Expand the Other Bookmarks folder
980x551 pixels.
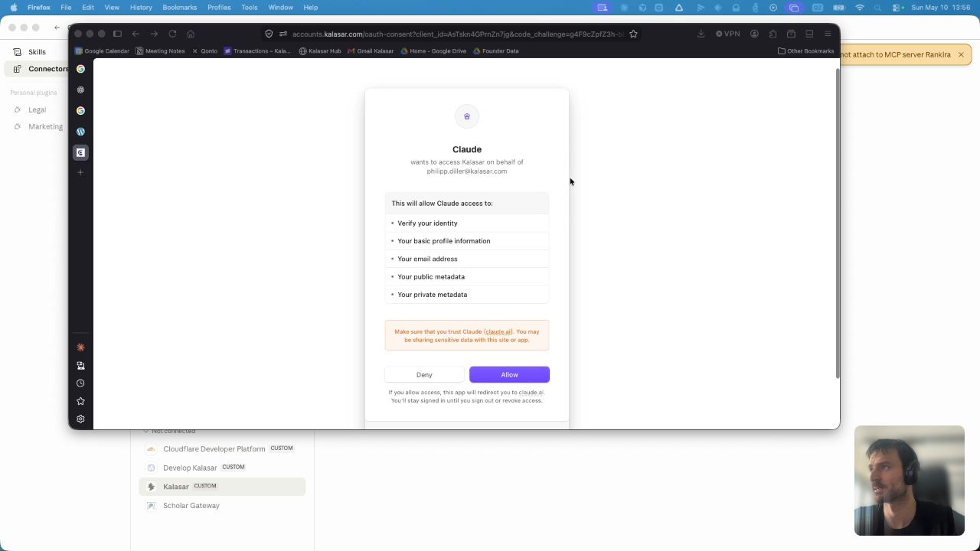coord(805,51)
